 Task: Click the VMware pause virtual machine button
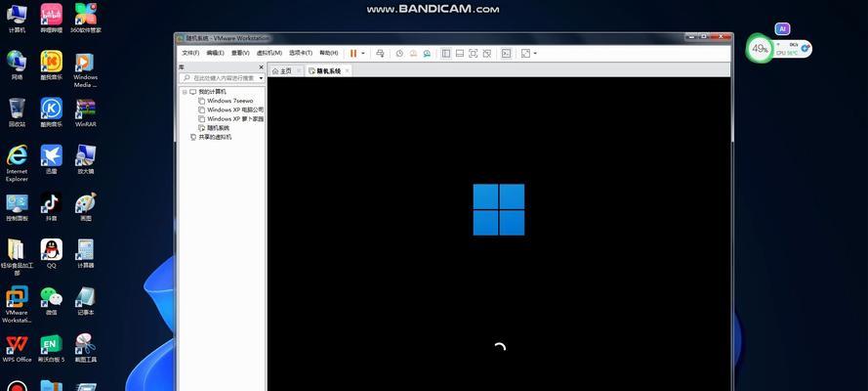[x=352, y=53]
